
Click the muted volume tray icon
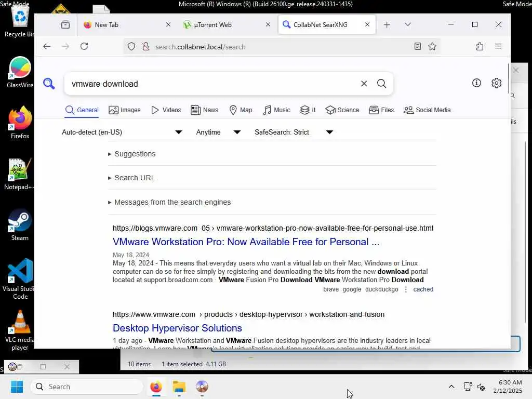(481, 387)
